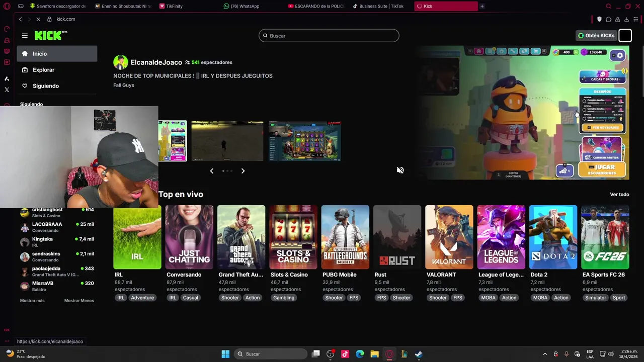
Task: Click Ver todo next to Top en vivo
Action: tap(619, 195)
